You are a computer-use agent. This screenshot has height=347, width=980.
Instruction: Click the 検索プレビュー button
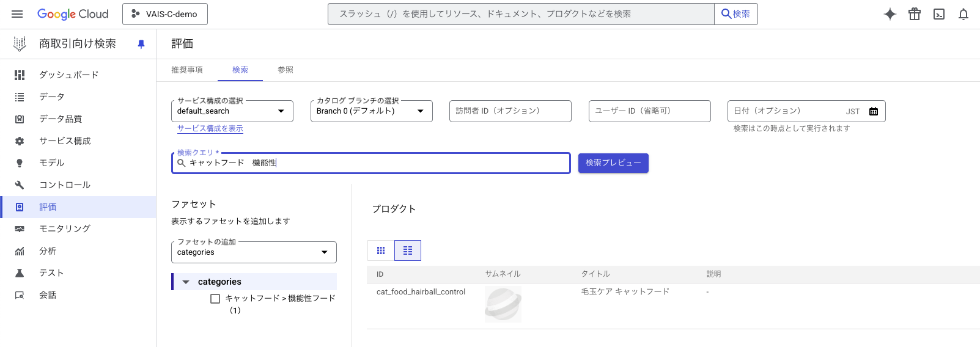(x=613, y=163)
